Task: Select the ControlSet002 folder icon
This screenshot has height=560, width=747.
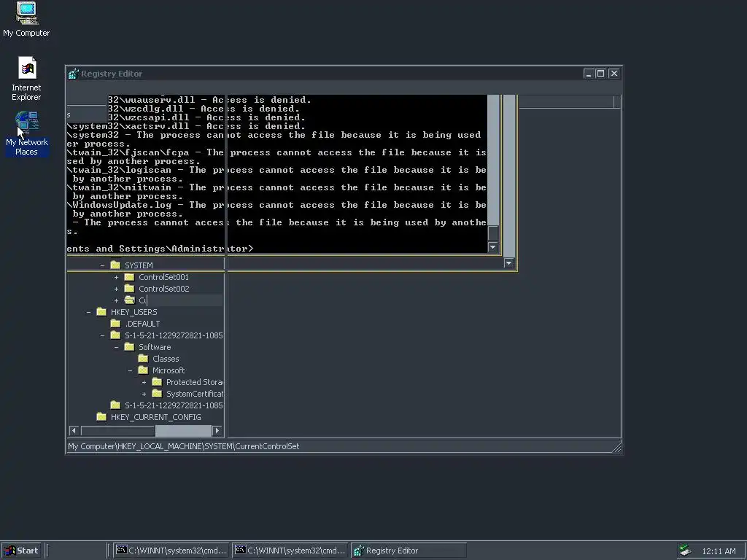Action: click(x=129, y=289)
